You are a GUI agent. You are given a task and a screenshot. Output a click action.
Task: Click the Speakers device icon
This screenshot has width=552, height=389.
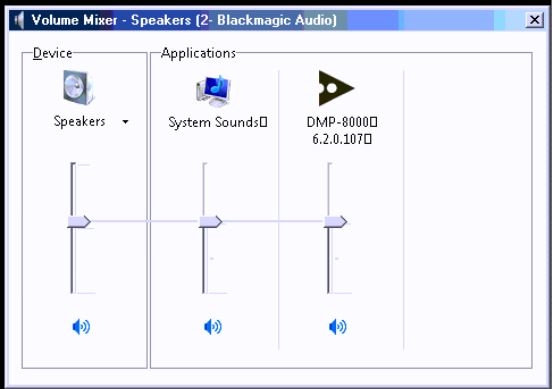(x=79, y=87)
